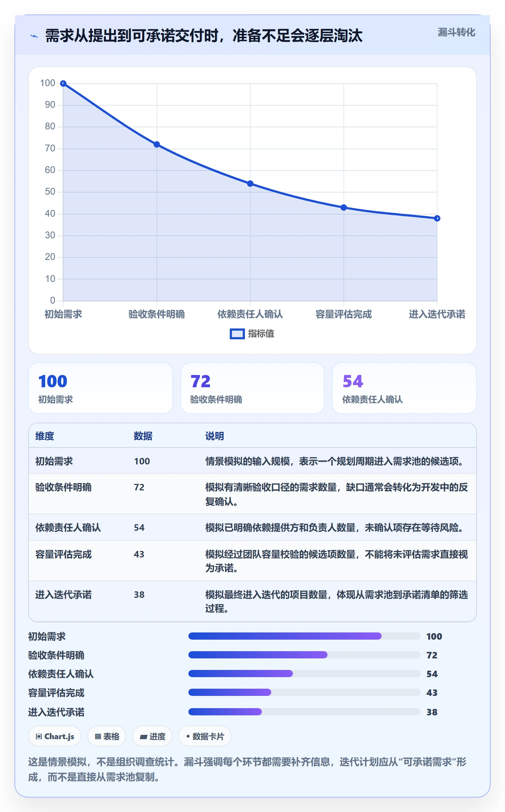Click the Chart.js tag chip
The height and width of the screenshot is (812, 505).
click(55, 736)
